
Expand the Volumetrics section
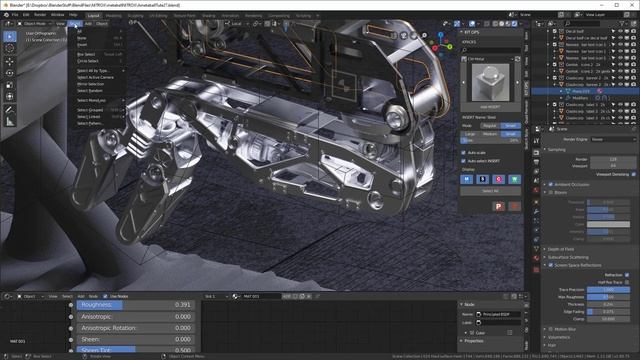(559, 337)
